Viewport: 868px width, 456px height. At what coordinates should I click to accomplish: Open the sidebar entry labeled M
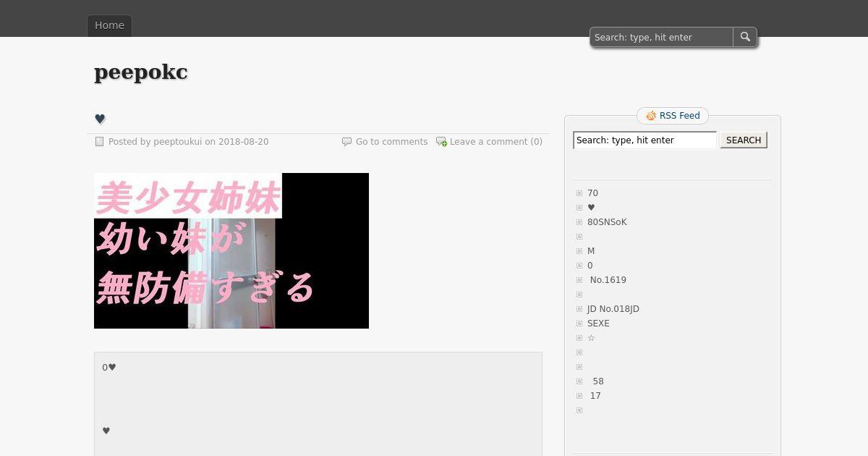(x=591, y=251)
